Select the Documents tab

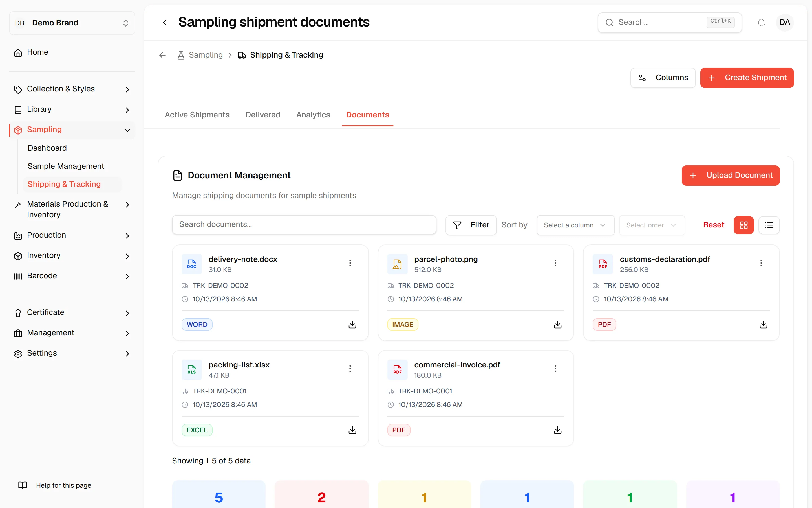[x=367, y=115]
